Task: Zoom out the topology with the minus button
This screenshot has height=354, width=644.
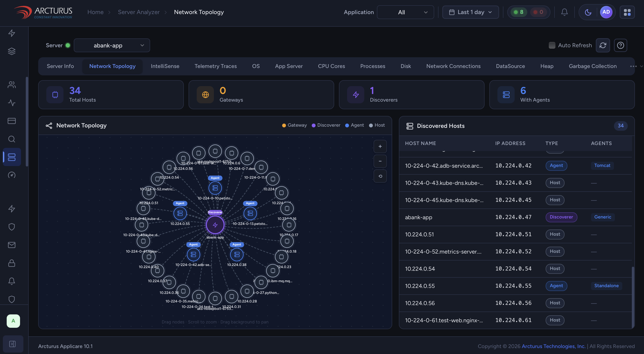Action: (x=380, y=161)
